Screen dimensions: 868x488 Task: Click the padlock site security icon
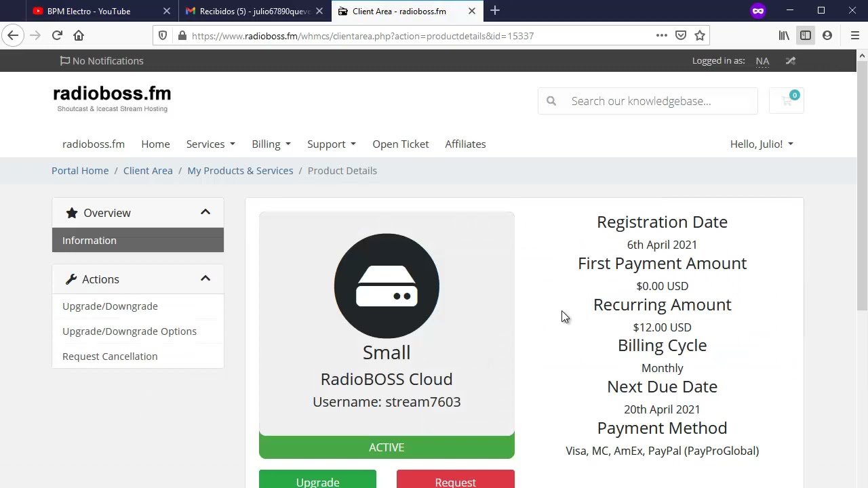(x=182, y=36)
